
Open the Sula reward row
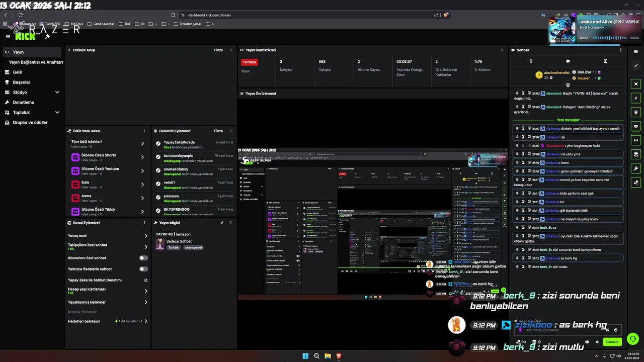tap(109, 185)
